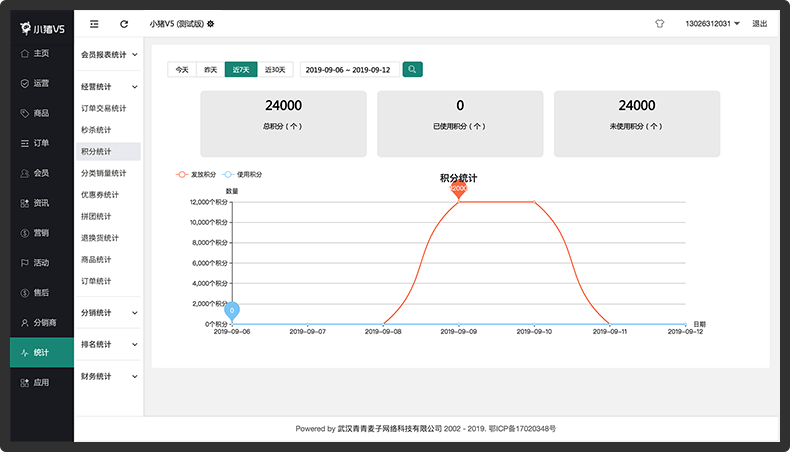Toggle the sidebar menu collapse icon

pos(94,24)
